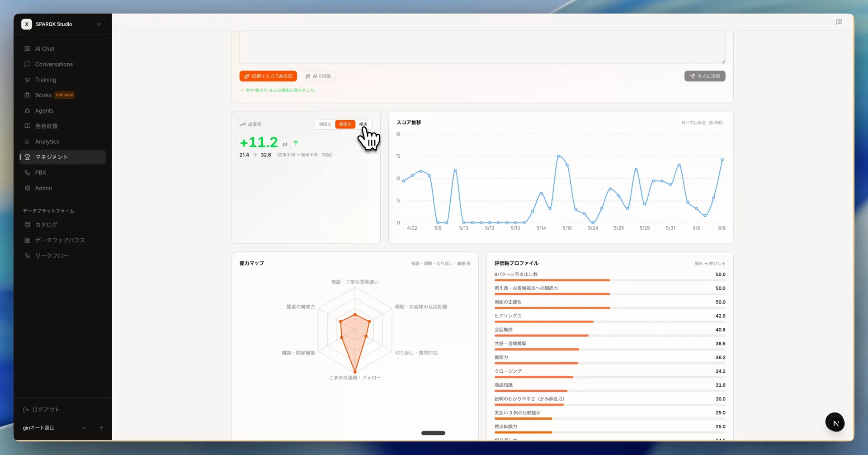Screen dimensions: 868x455
Task: Click the 6/8 data point on the score chart
Action: coord(722,160)
